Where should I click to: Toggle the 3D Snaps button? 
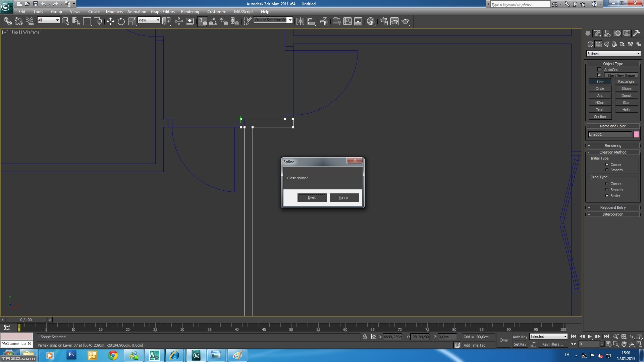[202, 21]
